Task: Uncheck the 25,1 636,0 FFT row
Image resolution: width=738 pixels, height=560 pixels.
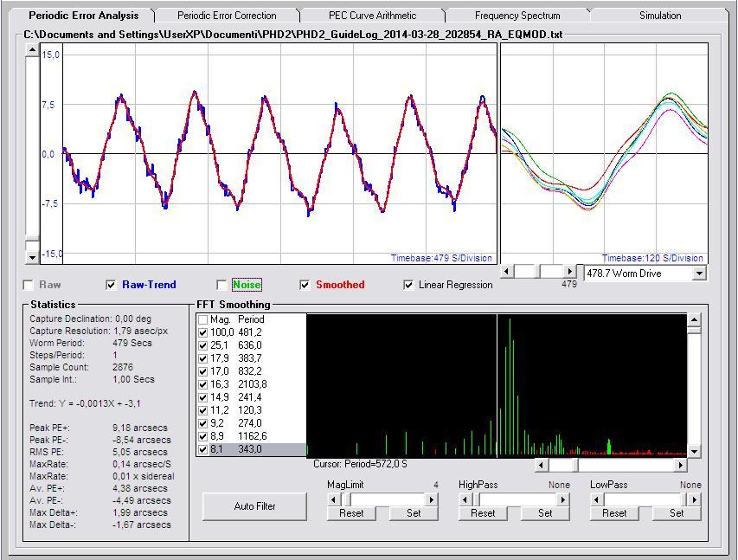Action: (x=202, y=345)
